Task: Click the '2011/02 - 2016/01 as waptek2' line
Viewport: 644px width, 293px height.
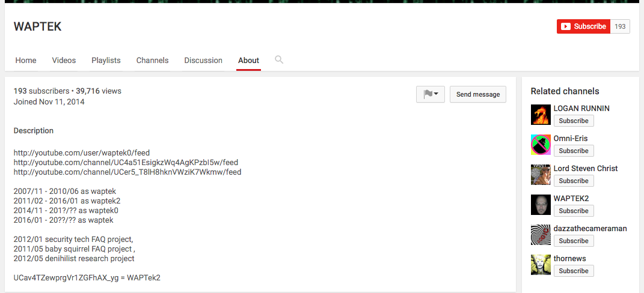Action: point(67,201)
